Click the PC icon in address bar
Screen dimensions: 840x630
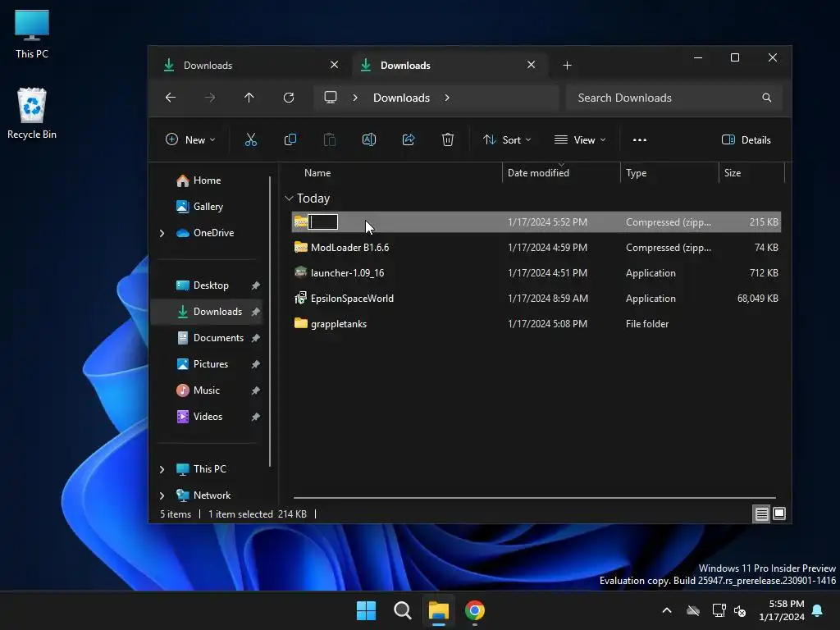331,98
